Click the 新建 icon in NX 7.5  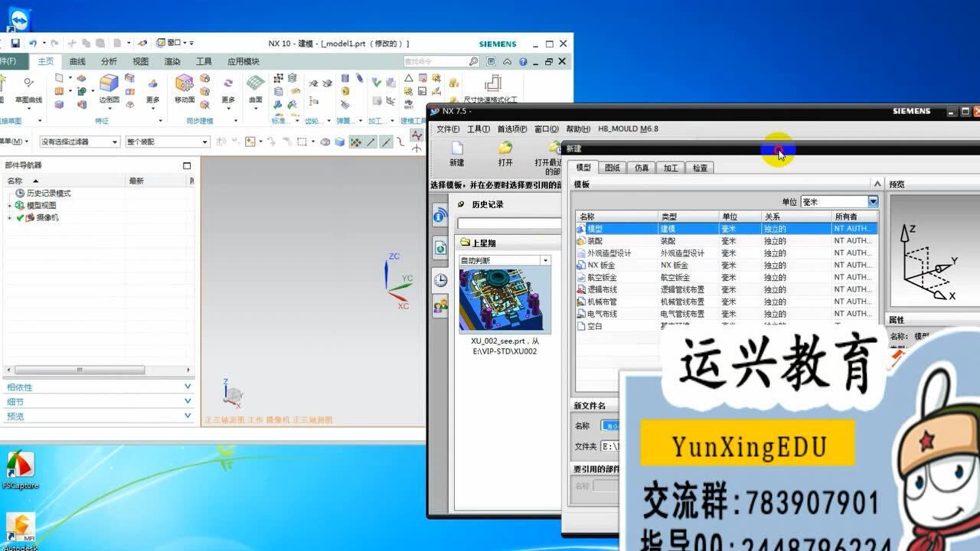pyautogui.click(x=457, y=154)
